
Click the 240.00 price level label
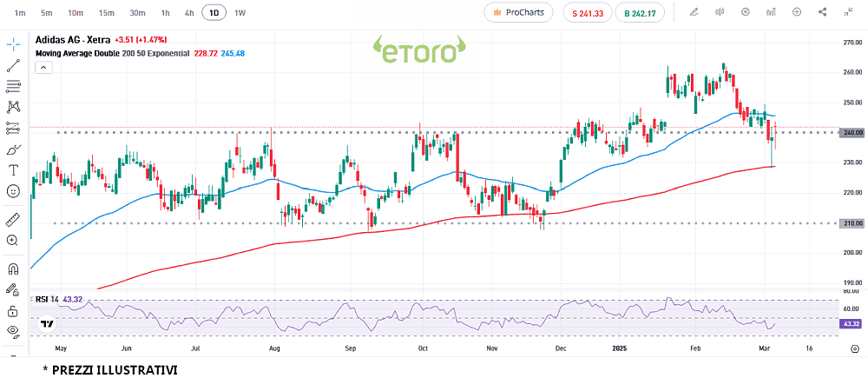click(x=852, y=133)
